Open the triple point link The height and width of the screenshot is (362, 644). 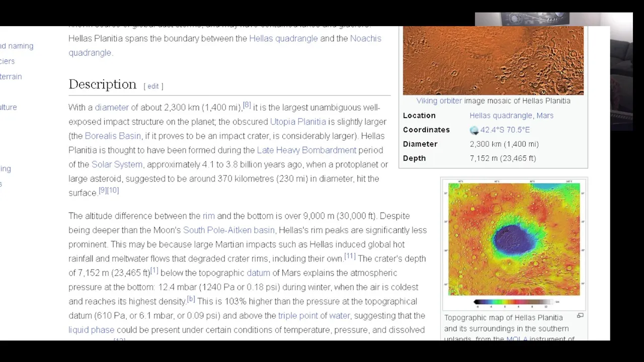click(298, 316)
